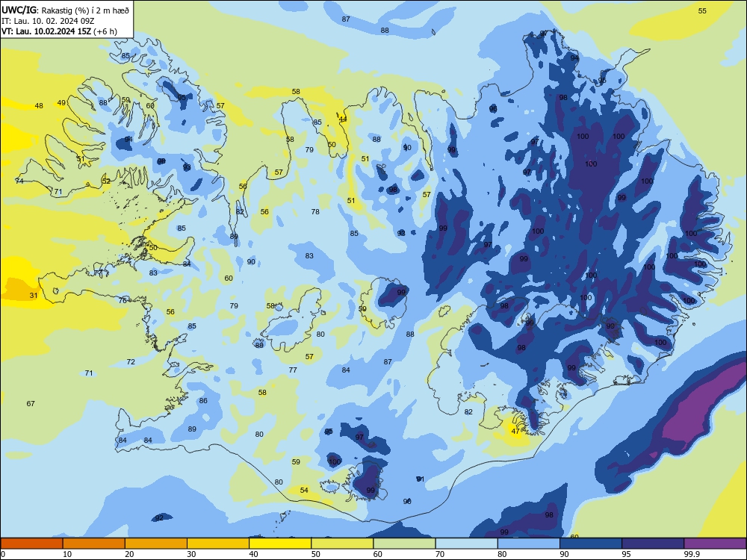Image resolution: width=747 pixels, height=560 pixels.
Task: Click the humidity value '72' on the map
Action: tap(131, 362)
